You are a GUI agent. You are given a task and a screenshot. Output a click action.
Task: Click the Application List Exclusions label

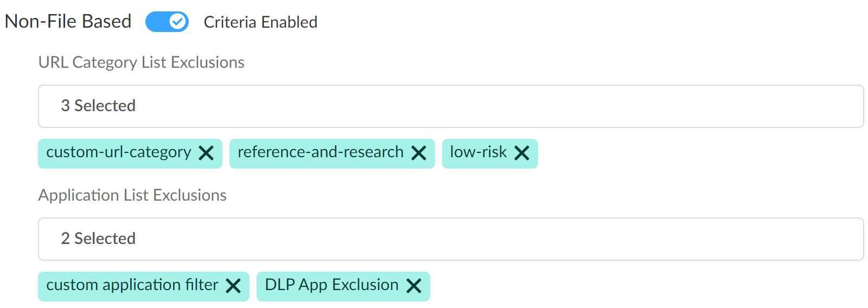click(132, 195)
